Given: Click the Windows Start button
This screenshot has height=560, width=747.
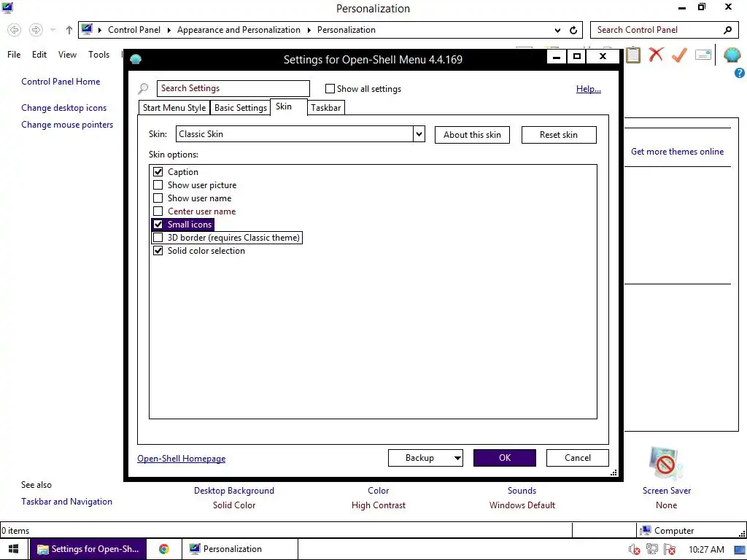Looking at the screenshot, I should coord(13,549).
